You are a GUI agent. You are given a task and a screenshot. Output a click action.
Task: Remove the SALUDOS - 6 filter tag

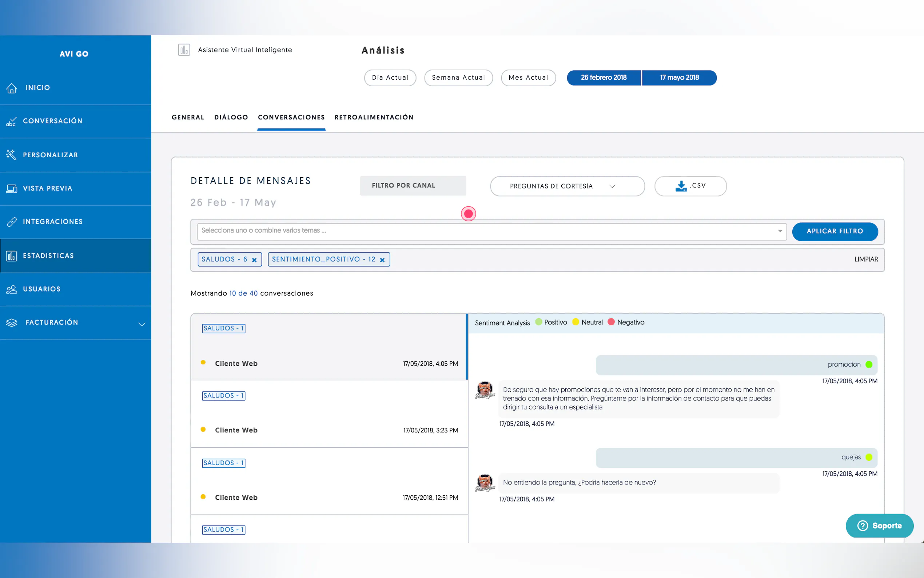pyautogui.click(x=254, y=260)
